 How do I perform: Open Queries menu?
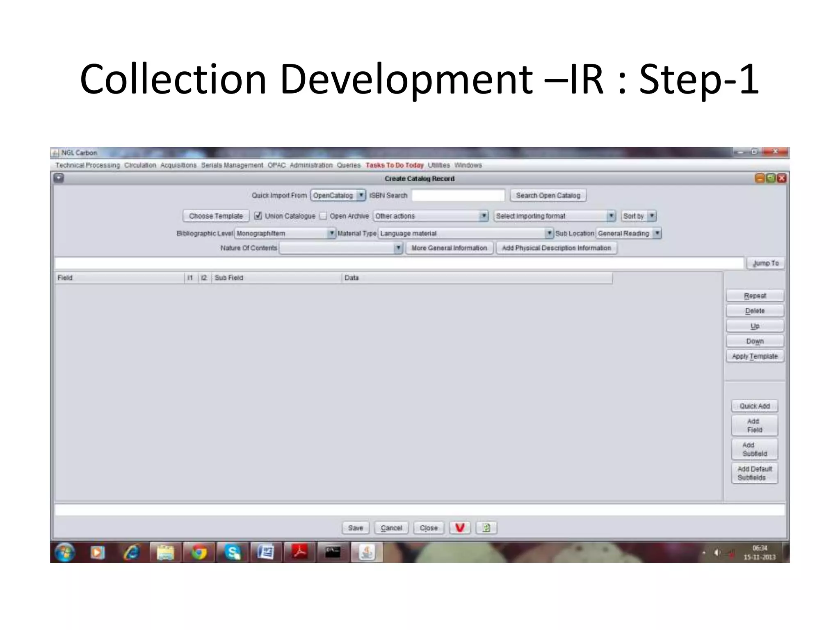click(x=349, y=165)
